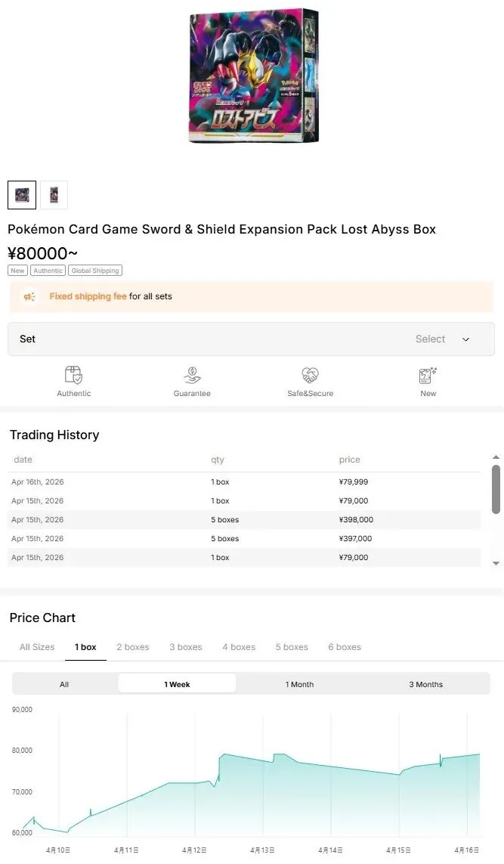The width and height of the screenshot is (504, 864).
Task: Switch to the 2 boxes tab
Action: pos(133,647)
